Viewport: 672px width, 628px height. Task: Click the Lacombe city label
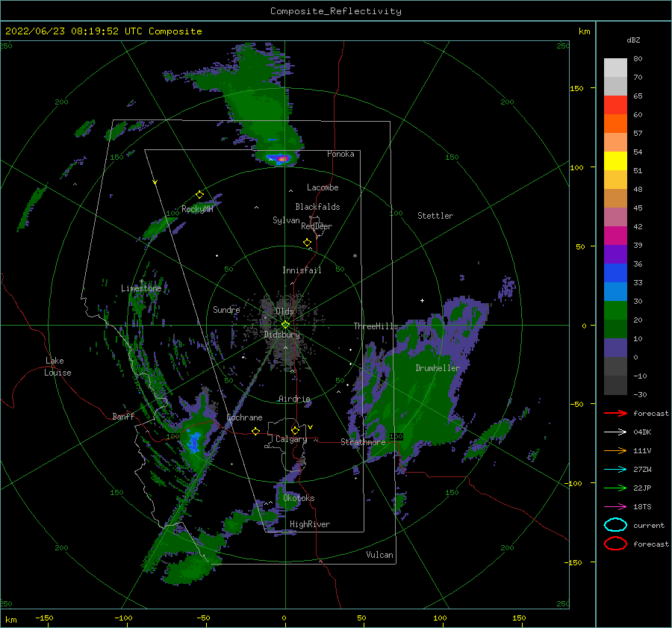coord(323,187)
